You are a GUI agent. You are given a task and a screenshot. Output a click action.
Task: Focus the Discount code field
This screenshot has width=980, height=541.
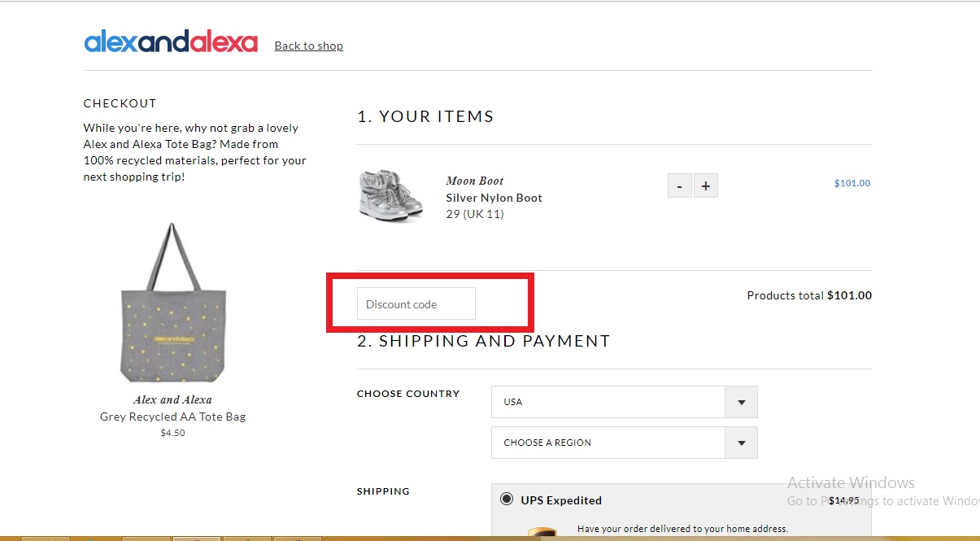point(416,303)
